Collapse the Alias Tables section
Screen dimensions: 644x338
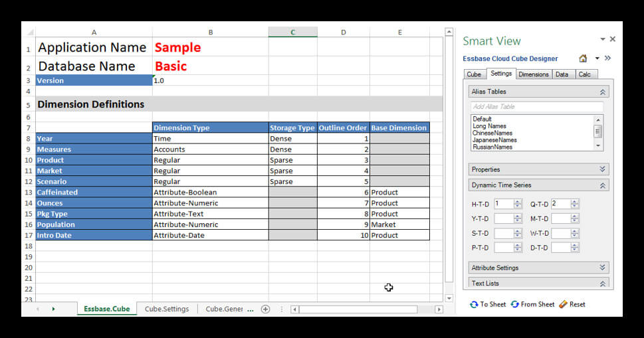602,92
